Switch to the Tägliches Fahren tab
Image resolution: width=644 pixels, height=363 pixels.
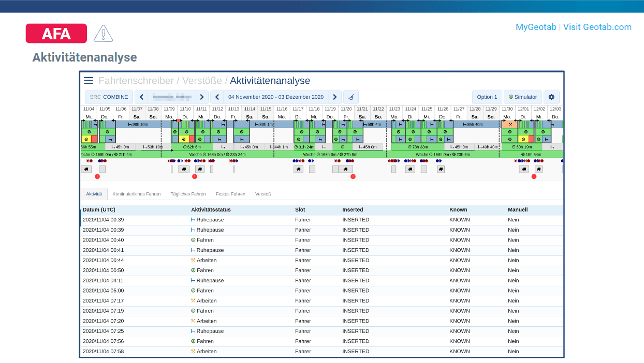click(188, 194)
